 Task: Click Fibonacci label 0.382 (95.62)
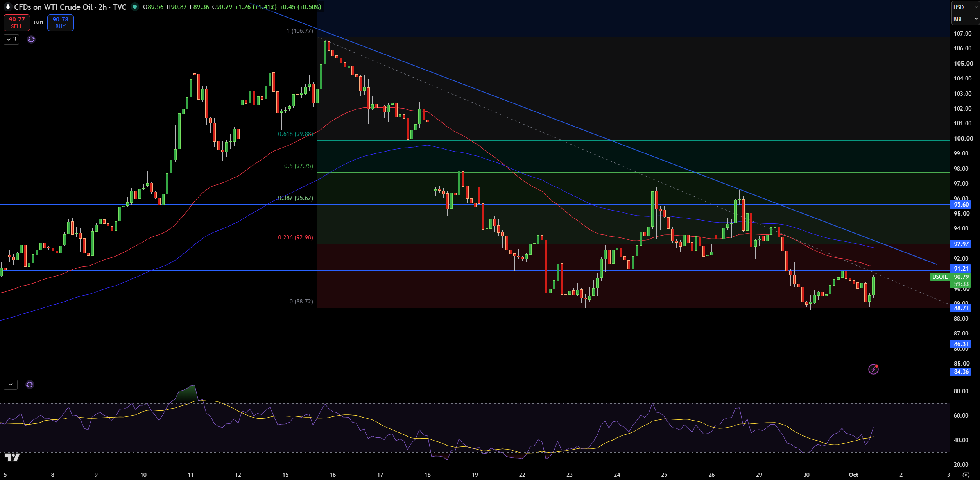(296, 198)
